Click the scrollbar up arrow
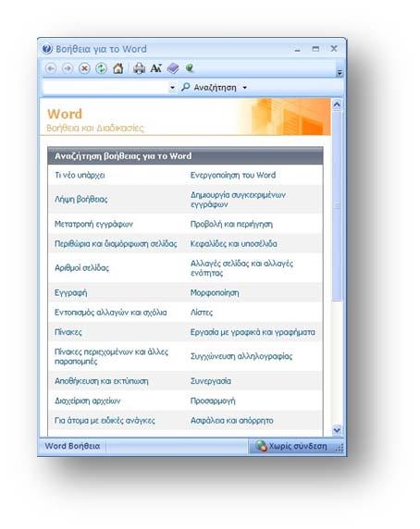The height and width of the screenshot is (529, 420). (x=337, y=105)
